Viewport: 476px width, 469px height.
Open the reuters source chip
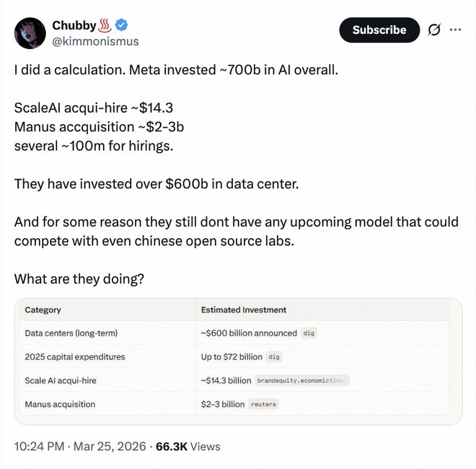[263, 405]
